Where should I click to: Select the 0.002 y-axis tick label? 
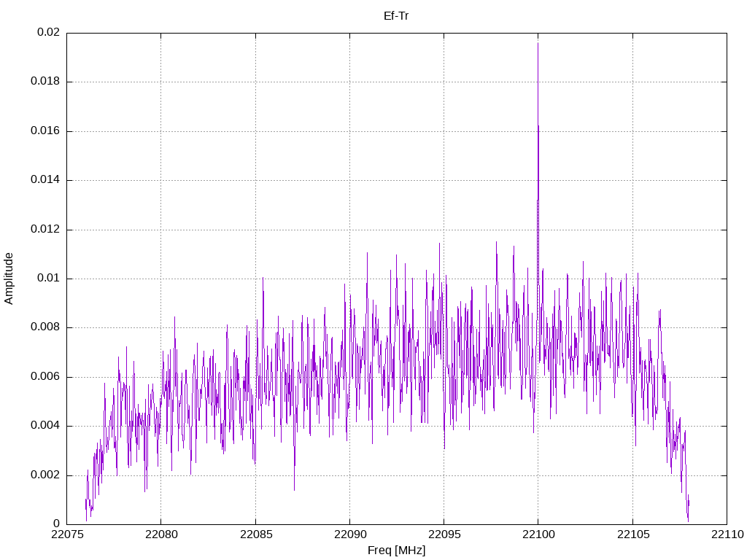point(44,475)
